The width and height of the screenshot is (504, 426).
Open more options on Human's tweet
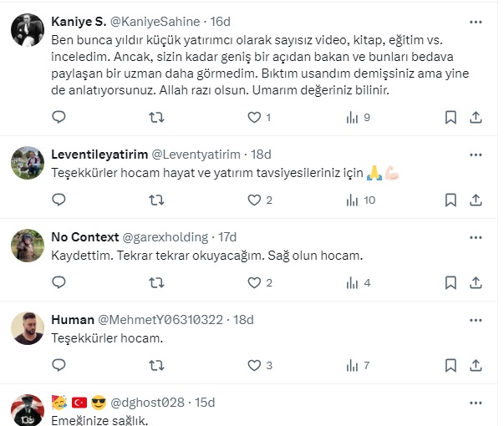[x=476, y=320]
